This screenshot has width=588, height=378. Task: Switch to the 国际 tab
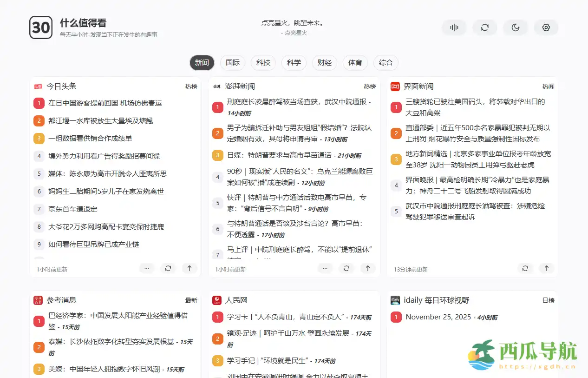[232, 63]
